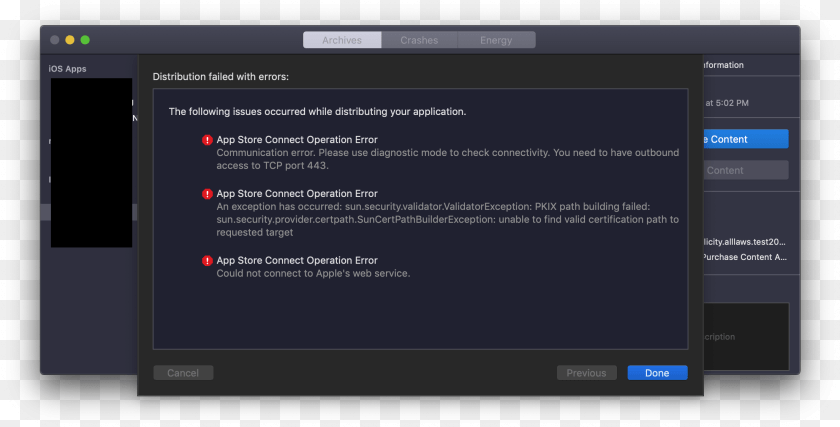
Task: Select the ValidatorException PKIX error description
Action: click(x=448, y=220)
